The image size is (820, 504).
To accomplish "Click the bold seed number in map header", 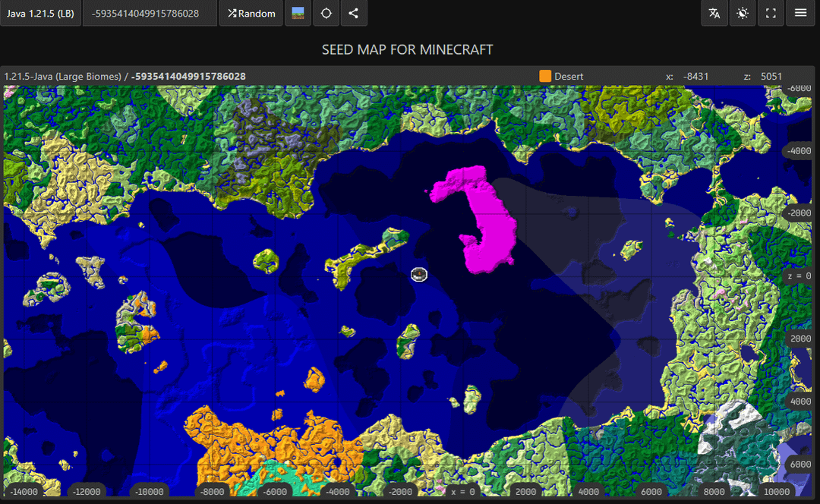I will (188, 76).
